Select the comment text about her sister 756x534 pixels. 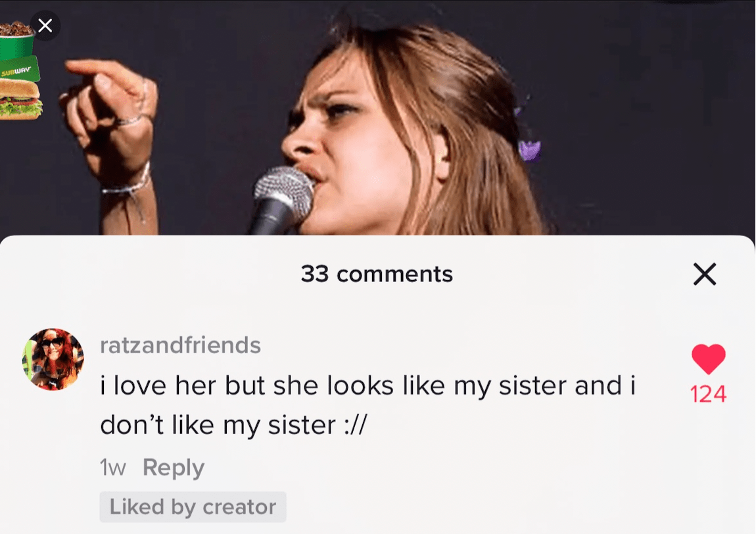click(x=367, y=405)
